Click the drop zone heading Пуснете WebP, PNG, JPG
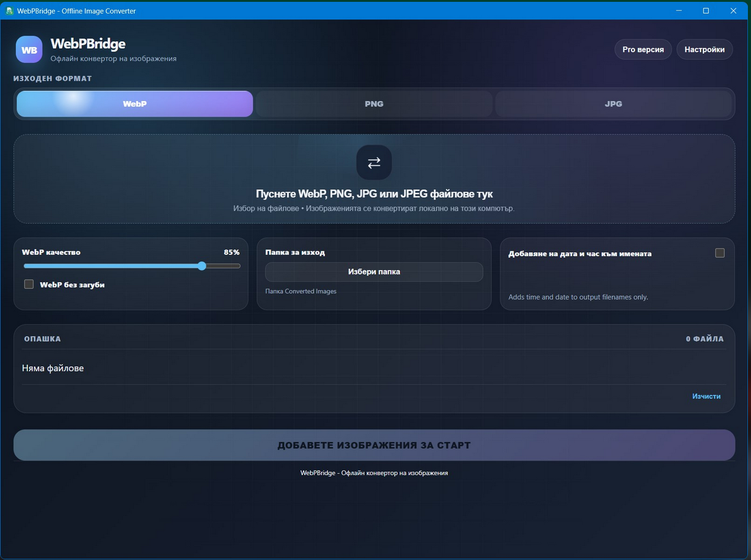Screen dimensions: 751x560 click(374, 194)
